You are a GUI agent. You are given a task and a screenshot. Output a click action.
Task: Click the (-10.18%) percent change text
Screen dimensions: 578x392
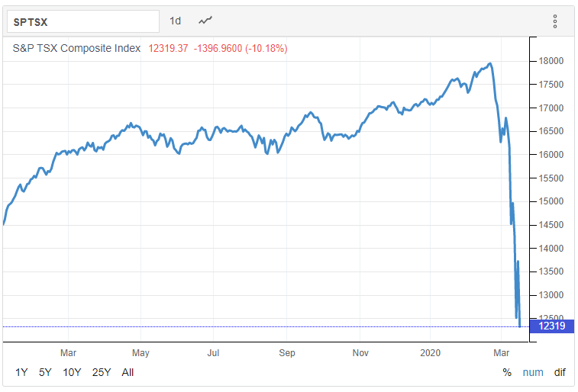pyautogui.click(x=266, y=49)
